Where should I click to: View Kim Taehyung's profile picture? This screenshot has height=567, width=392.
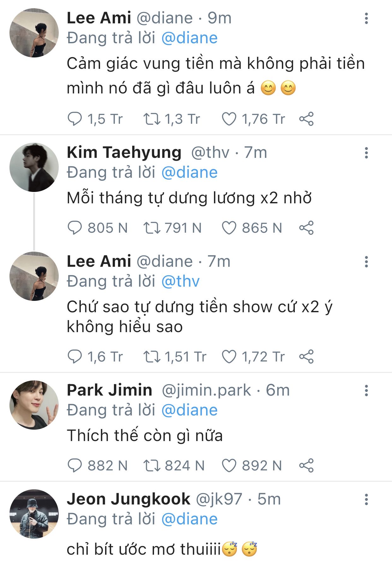point(34,167)
